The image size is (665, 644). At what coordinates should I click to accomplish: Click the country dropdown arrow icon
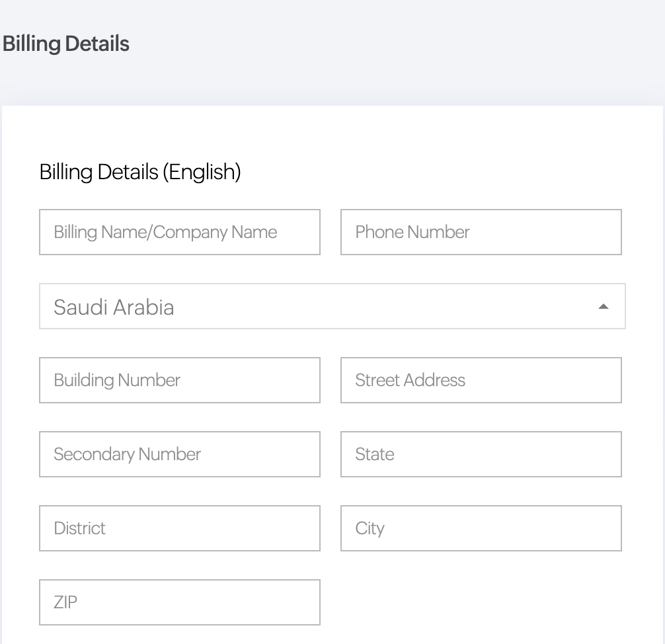[603, 307]
